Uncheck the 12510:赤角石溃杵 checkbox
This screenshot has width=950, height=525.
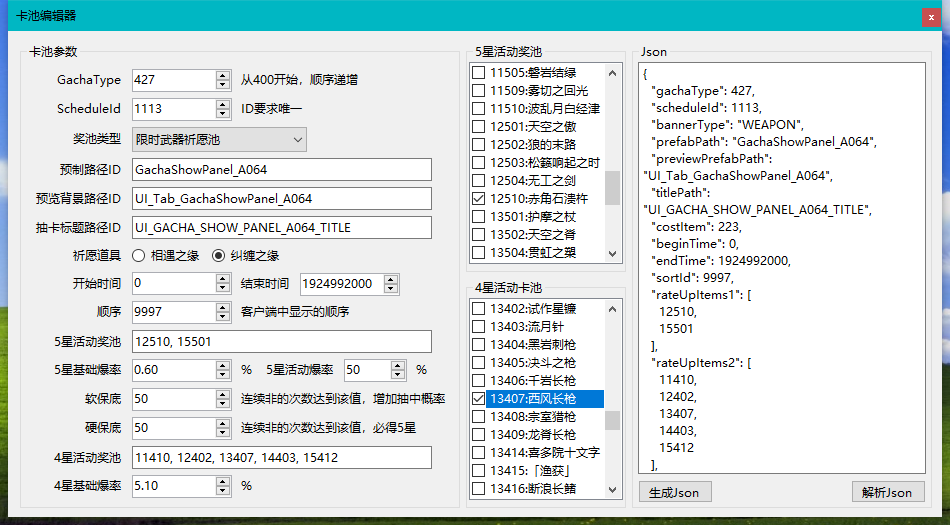[479, 199]
